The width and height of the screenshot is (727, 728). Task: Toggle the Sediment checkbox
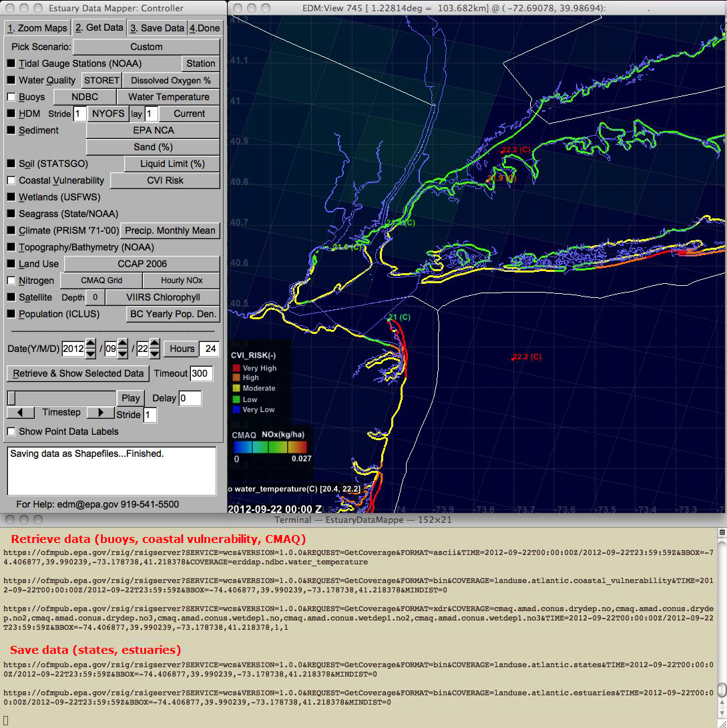(11, 130)
